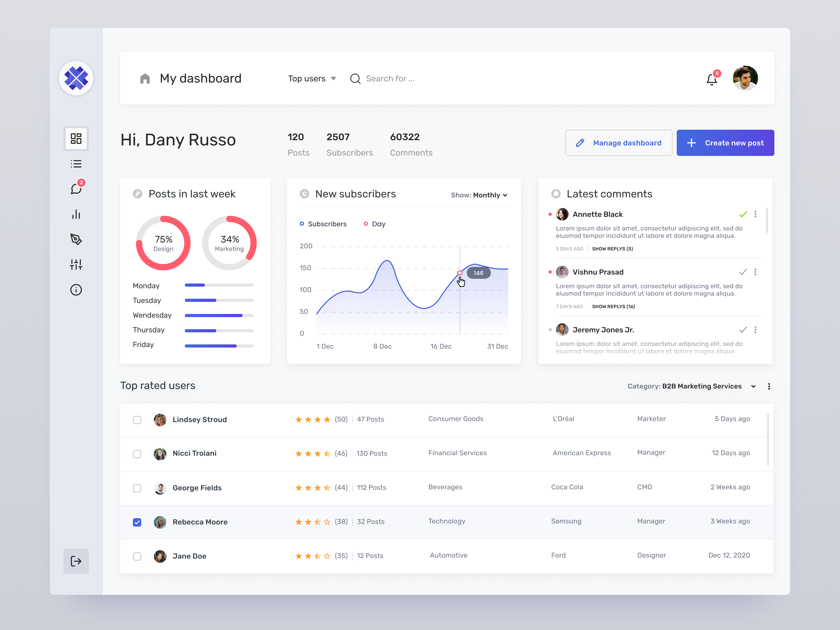Open filter settings with the sliders icon
840x630 pixels.
pyautogui.click(x=76, y=265)
